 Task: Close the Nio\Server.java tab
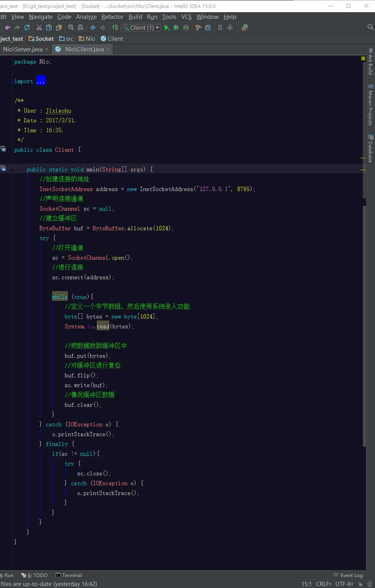(x=47, y=49)
